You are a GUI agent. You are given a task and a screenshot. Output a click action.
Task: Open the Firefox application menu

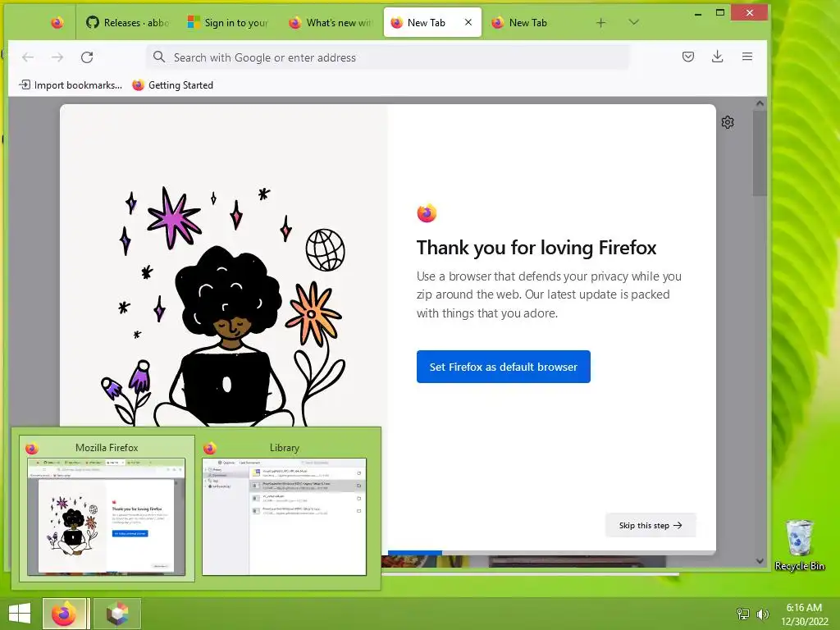746,57
